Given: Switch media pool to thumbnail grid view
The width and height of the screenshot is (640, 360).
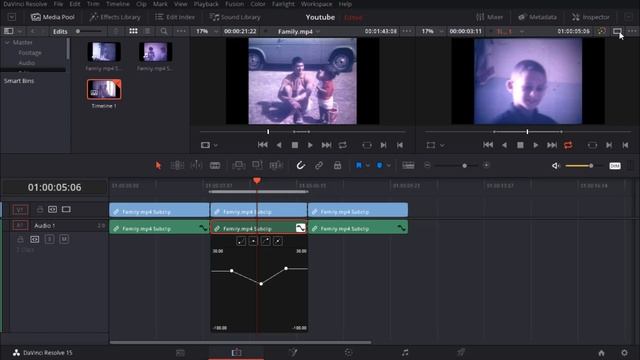Looking at the screenshot, I should point(133,31).
